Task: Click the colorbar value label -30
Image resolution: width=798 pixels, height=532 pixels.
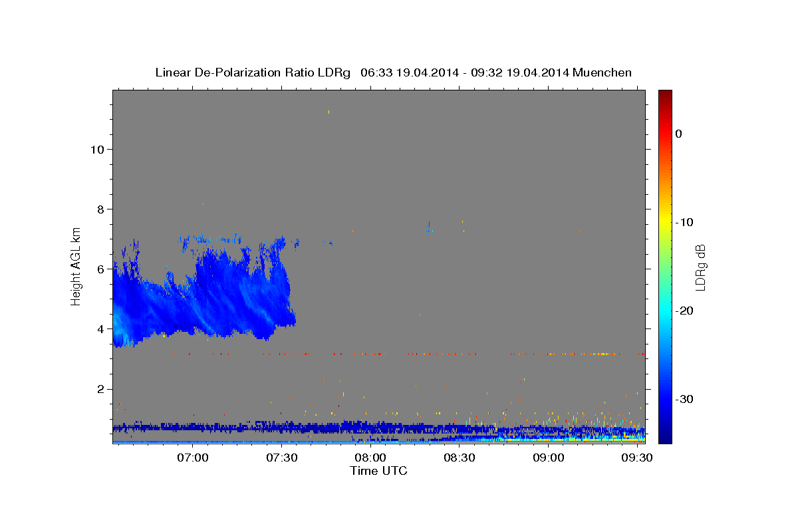Action: [685, 399]
